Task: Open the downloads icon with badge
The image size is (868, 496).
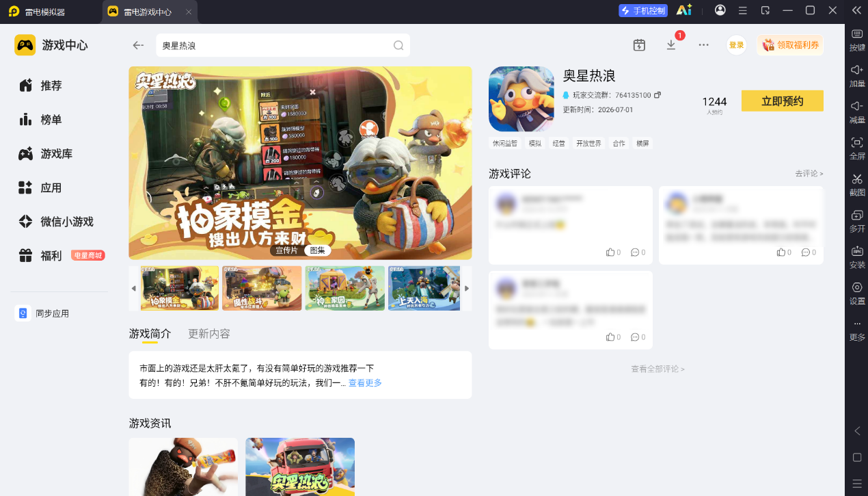Action: 671,45
